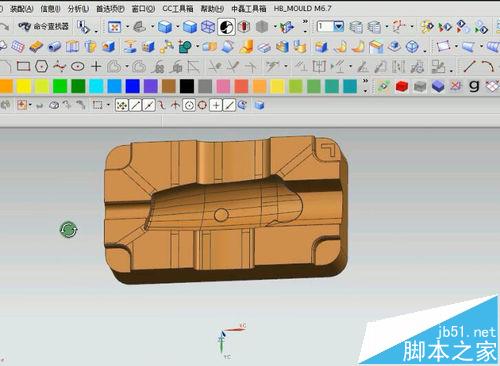Expand the Shaded with Edges rendering dropdown

point(177,27)
